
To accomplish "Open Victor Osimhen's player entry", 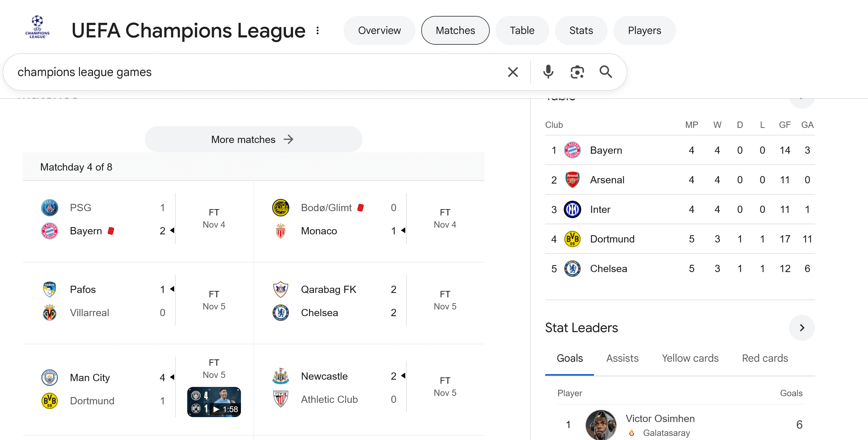I will (660, 419).
